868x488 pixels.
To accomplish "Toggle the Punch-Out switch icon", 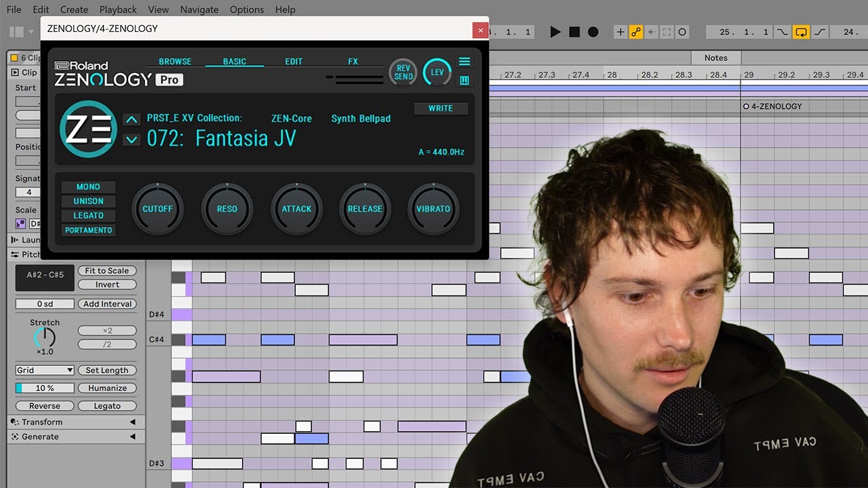I will point(819,32).
